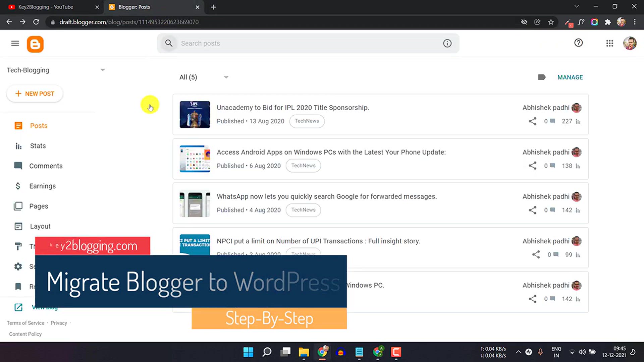This screenshot has width=644, height=362.
Task: Open the hamburger main menu
Action: pyautogui.click(x=15, y=43)
